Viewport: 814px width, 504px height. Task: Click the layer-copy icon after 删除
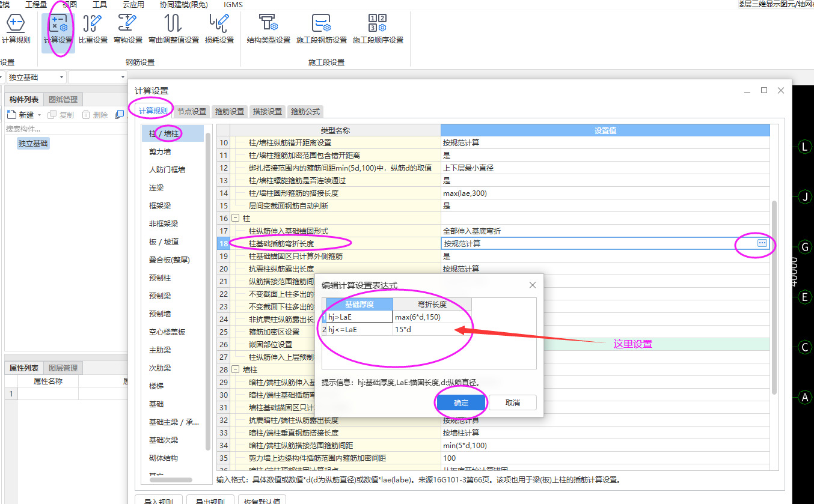click(120, 115)
